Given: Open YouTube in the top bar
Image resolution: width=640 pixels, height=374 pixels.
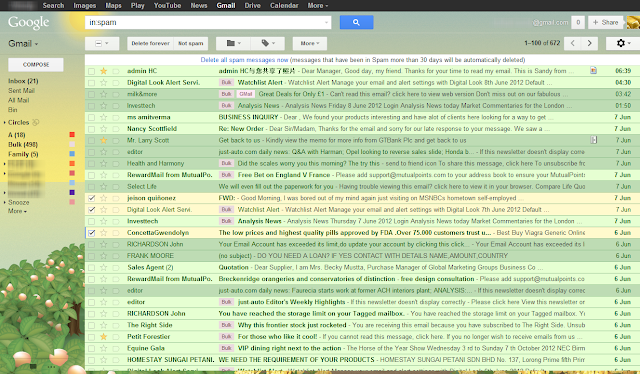Looking at the screenshot, I should coord(167,5).
